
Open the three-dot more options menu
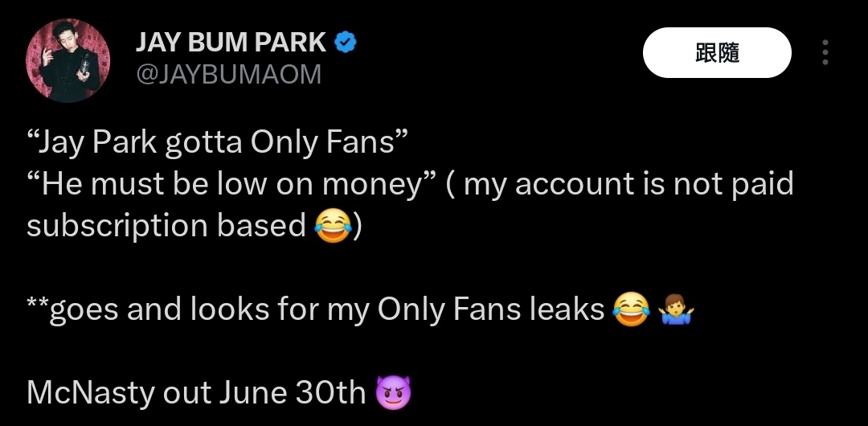click(x=825, y=53)
